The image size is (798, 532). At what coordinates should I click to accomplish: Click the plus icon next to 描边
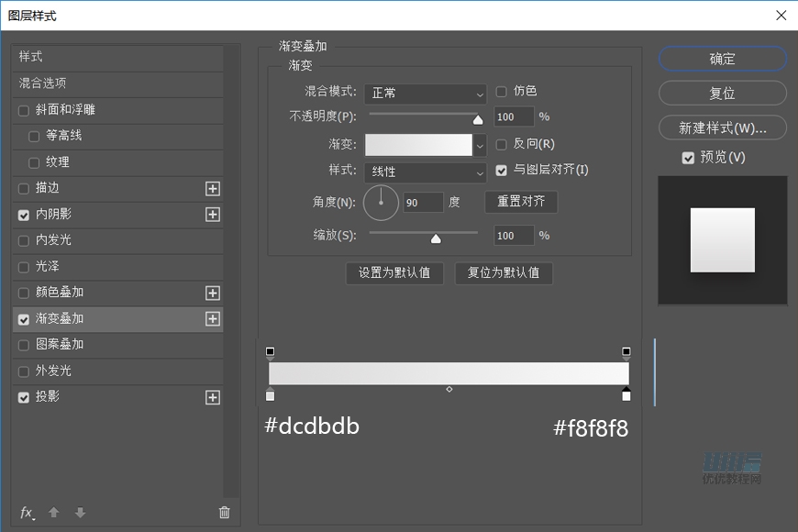click(213, 188)
